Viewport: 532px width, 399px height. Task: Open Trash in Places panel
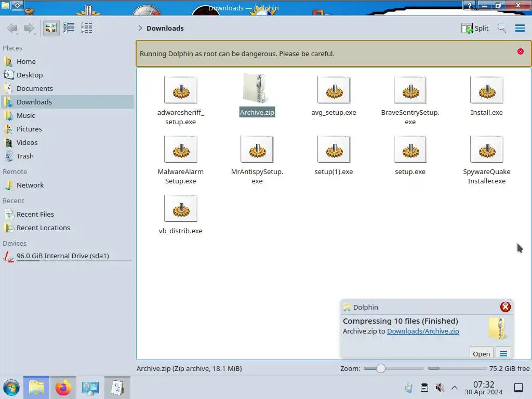pyautogui.click(x=67, y=156)
